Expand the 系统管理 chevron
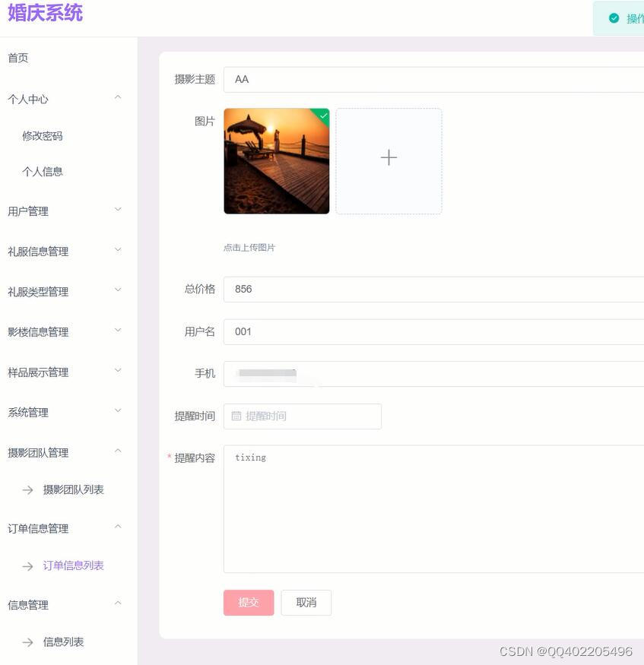The height and width of the screenshot is (665, 644). 118,410
